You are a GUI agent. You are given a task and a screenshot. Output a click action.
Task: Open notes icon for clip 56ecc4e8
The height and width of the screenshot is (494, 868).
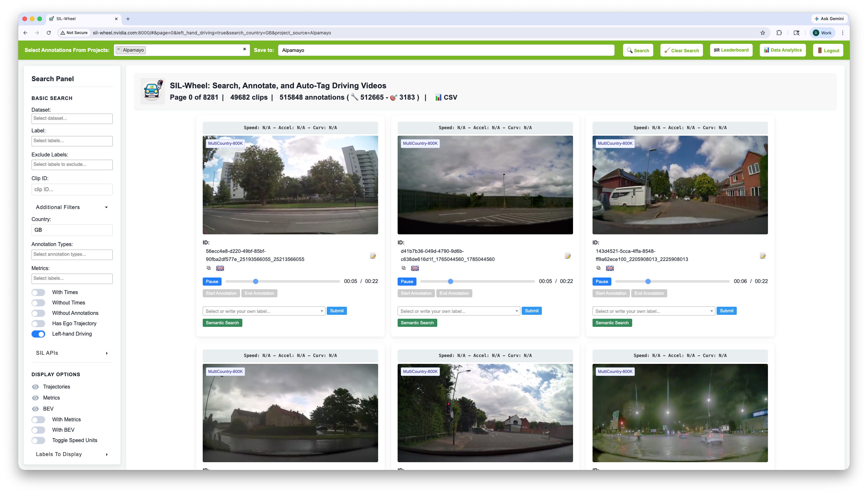pyautogui.click(x=373, y=256)
